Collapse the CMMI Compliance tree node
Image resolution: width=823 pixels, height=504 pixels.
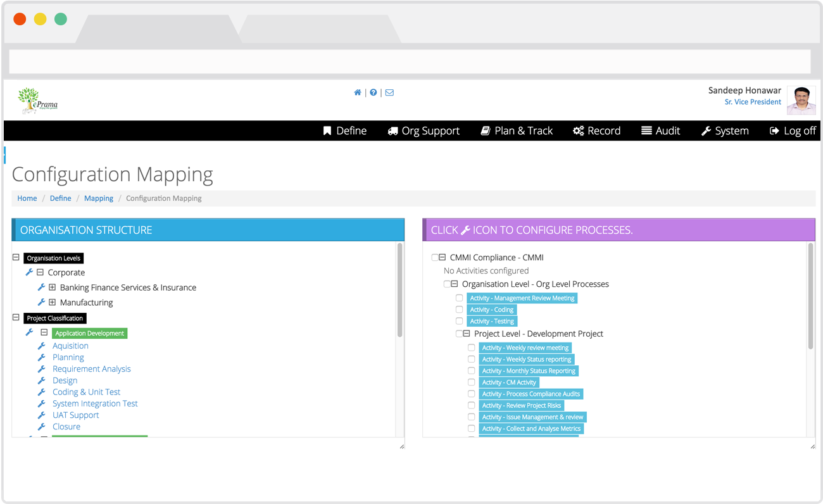click(443, 258)
